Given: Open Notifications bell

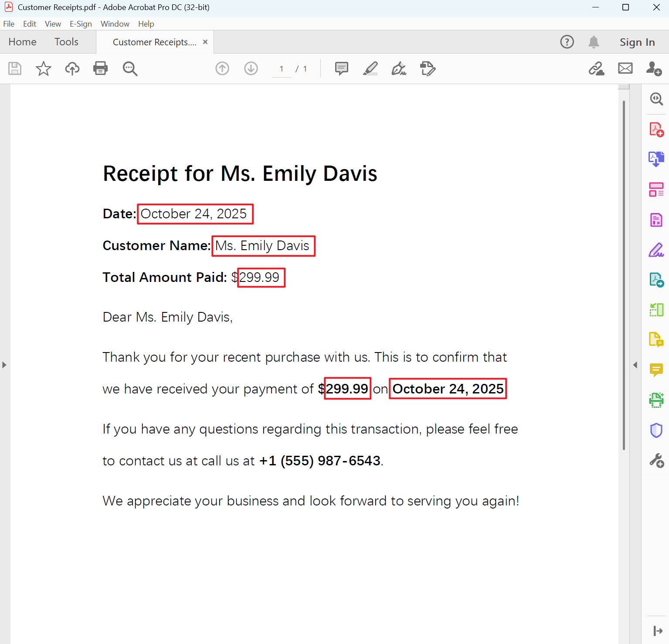Looking at the screenshot, I should point(594,42).
